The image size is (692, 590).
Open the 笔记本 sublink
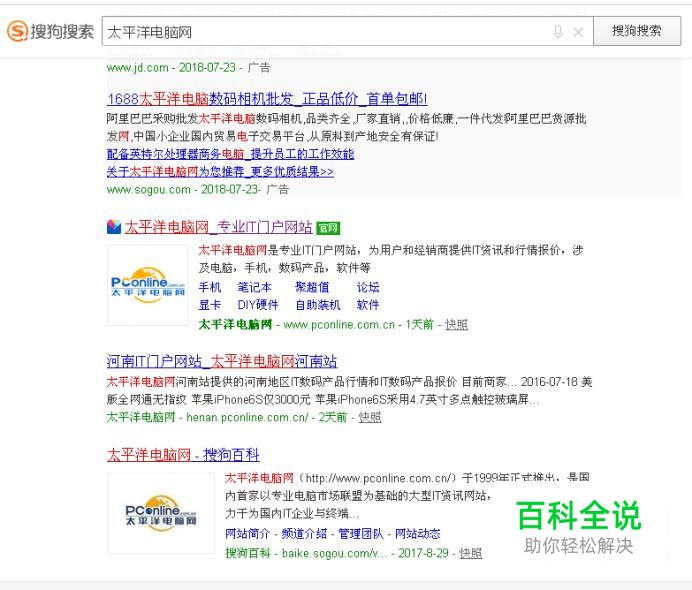pos(254,287)
